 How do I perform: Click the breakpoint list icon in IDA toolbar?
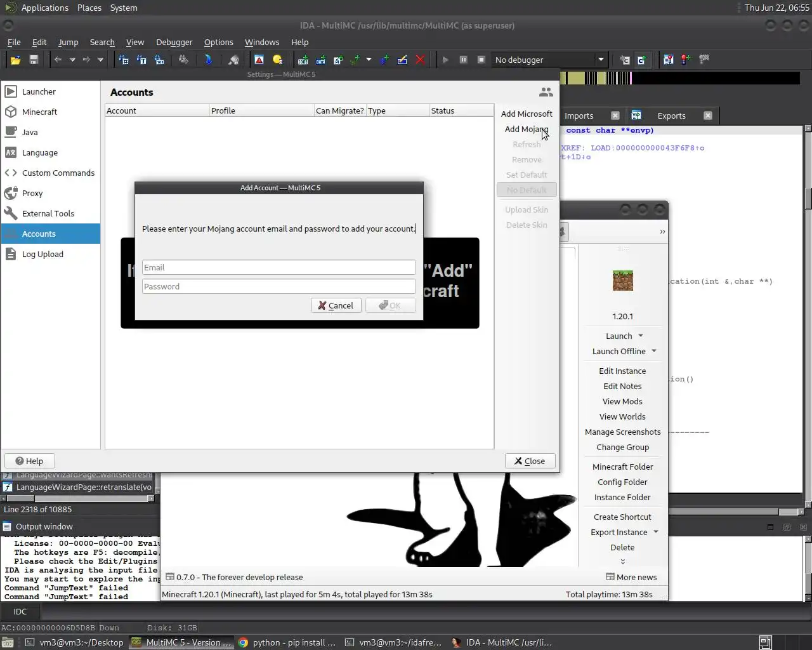pyautogui.click(x=668, y=60)
